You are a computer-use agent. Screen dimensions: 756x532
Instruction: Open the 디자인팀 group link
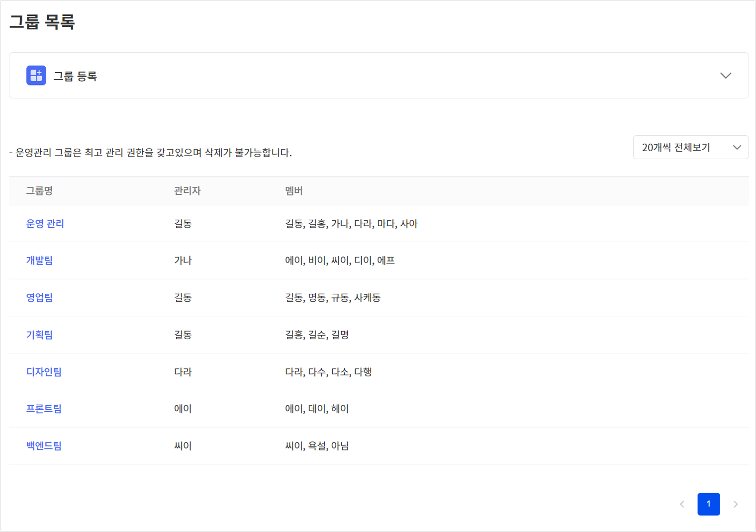pyautogui.click(x=44, y=372)
